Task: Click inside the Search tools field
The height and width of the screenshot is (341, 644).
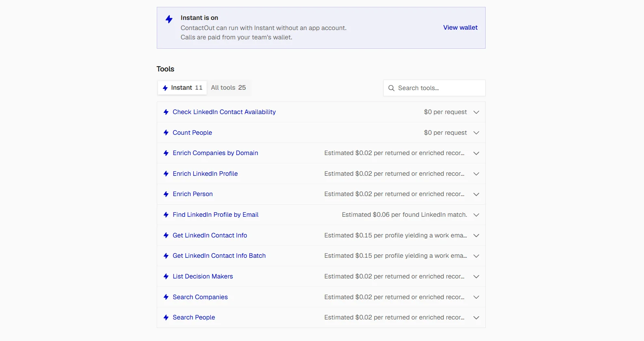Action: click(434, 88)
